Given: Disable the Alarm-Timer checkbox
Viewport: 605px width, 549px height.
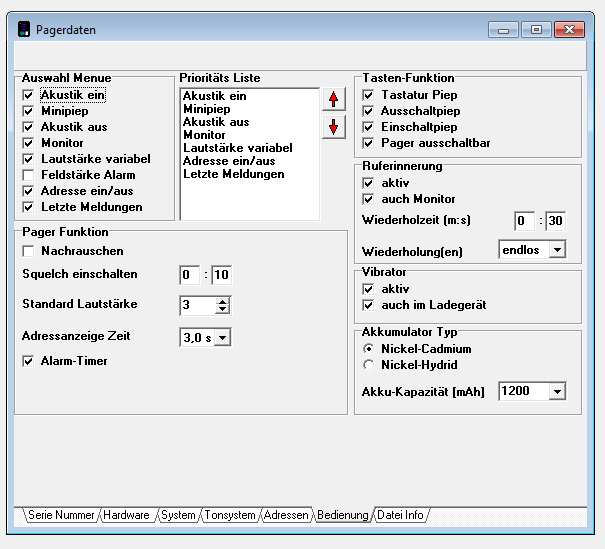Looking at the screenshot, I should (x=28, y=361).
